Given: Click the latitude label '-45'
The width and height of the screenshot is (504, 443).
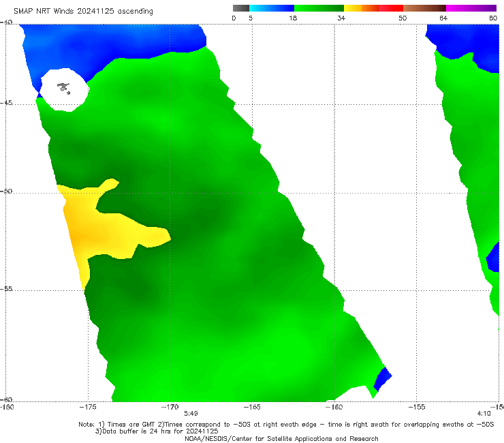Looking at the screenshot, I should point(6,103).
